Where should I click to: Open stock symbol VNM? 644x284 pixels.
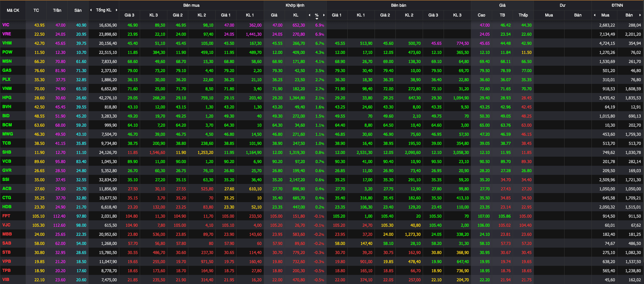(7, 89)
